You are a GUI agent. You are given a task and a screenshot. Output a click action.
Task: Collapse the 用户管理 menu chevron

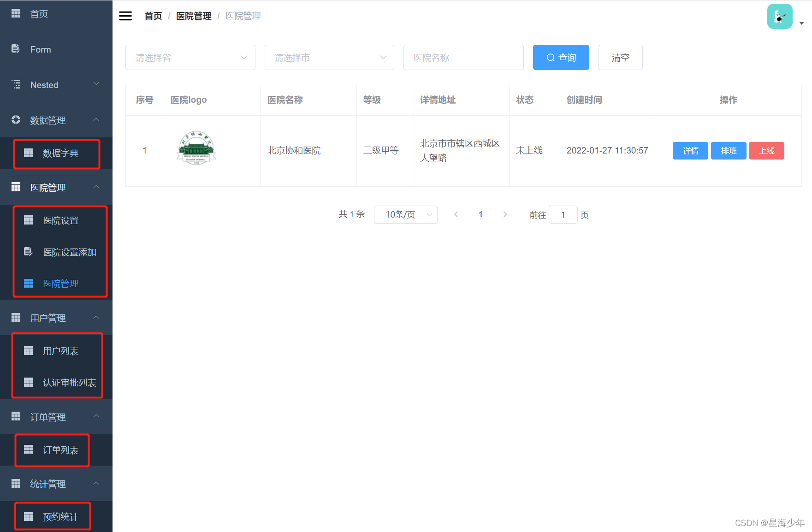click(x=96, y=317)
